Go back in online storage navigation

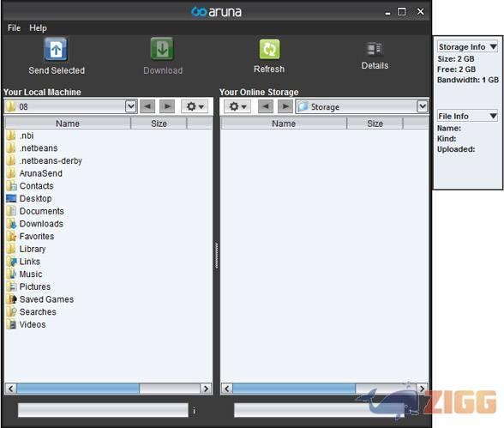click(x=266, y=106)
